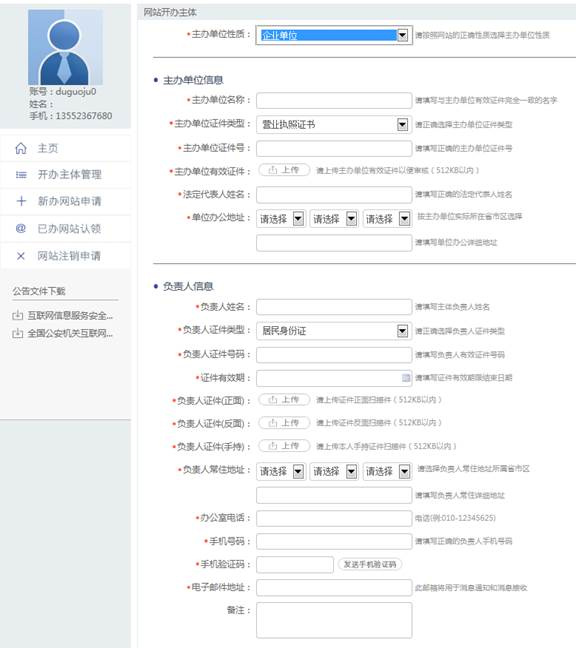Viewport: 576px width, 648px height.
Task: Click 上传 button for 主办单位有效证件
Action: click(284, 170)
